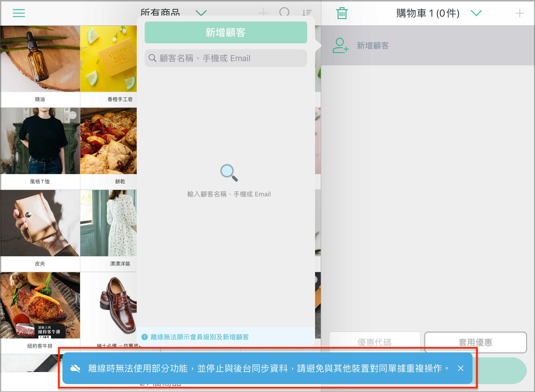The width and height of the screenshot is (535, 392).
Task: Click the info icon beside offline notice
Action: [144, 337]
